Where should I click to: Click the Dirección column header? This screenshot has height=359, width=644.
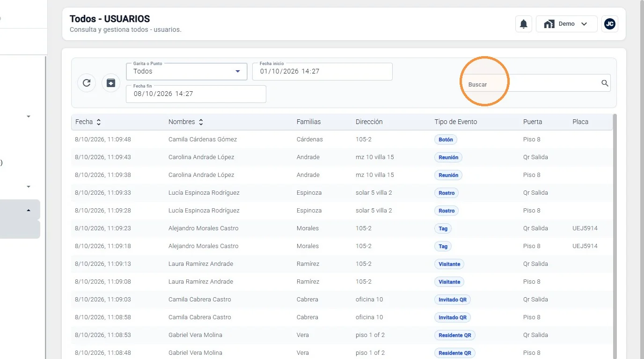369,122
